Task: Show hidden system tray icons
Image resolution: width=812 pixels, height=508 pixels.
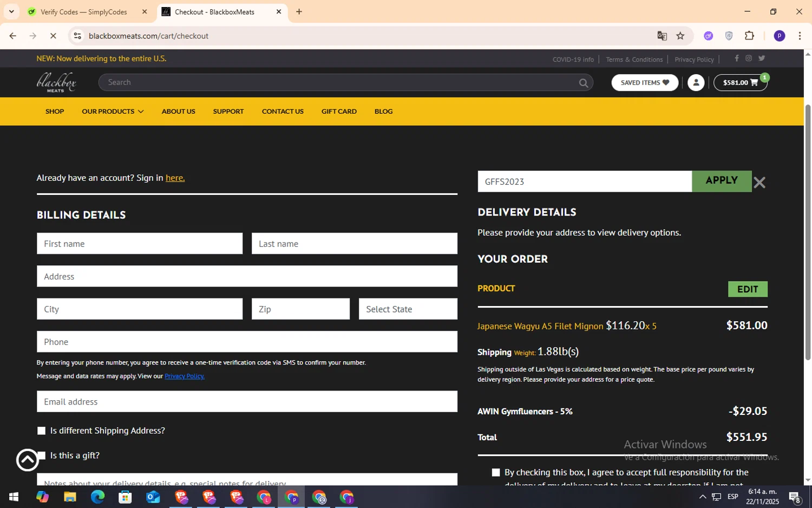Action: (x=703, y=497)
